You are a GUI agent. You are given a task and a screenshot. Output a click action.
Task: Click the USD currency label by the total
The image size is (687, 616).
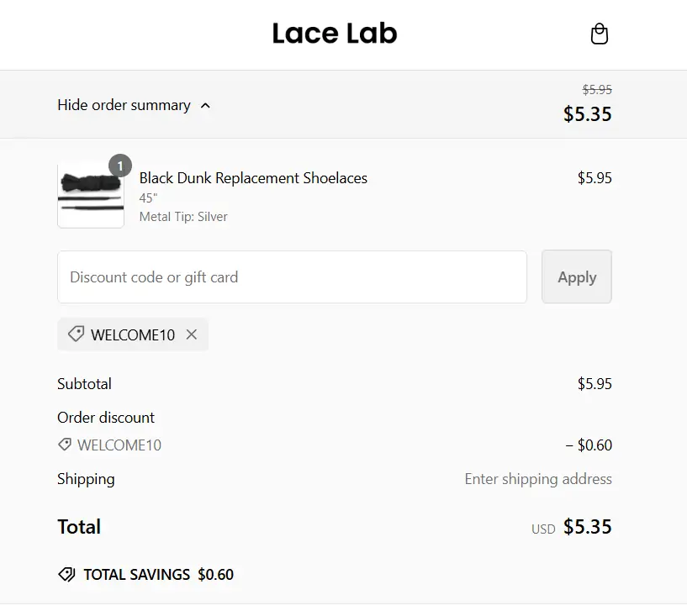pyautogui.click(x=543, y=529)
